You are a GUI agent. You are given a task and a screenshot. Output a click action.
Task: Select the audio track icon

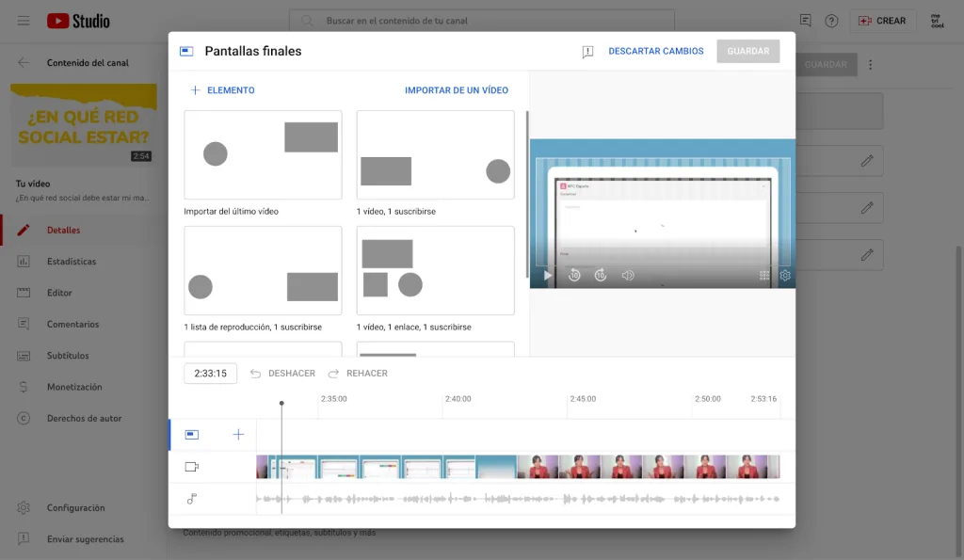[191, 499]
